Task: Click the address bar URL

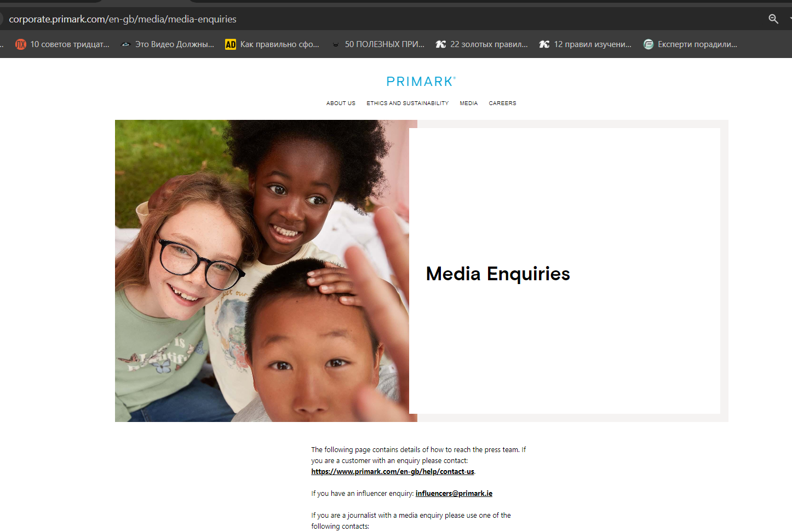Action: [x=123, y=19]
